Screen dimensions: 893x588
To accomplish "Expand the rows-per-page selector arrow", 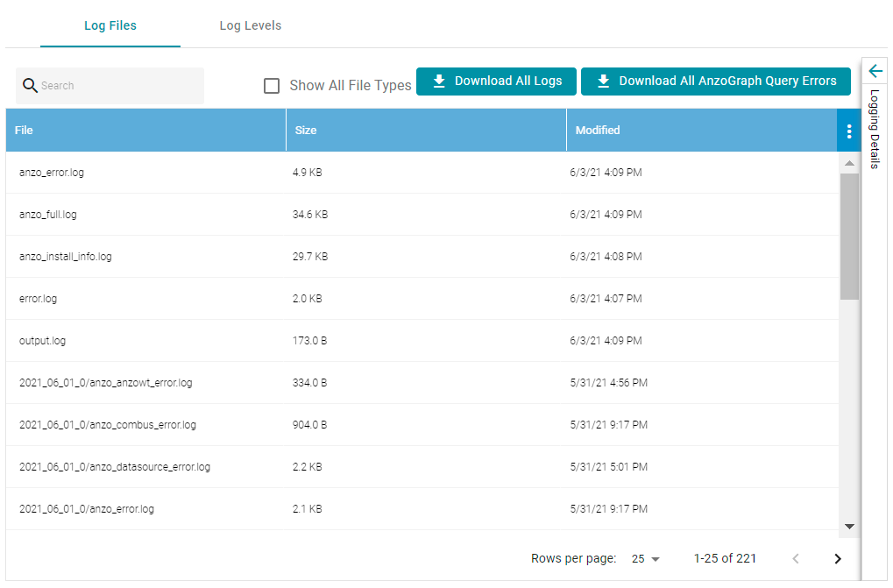I will (656, 558).
